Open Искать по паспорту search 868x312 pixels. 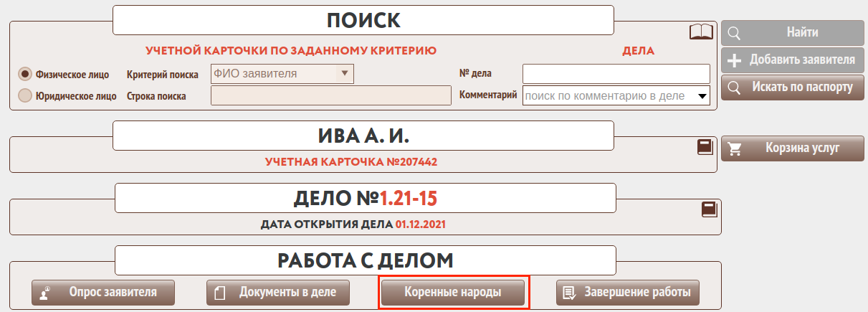pyautogui.click(x=792, y=88)
